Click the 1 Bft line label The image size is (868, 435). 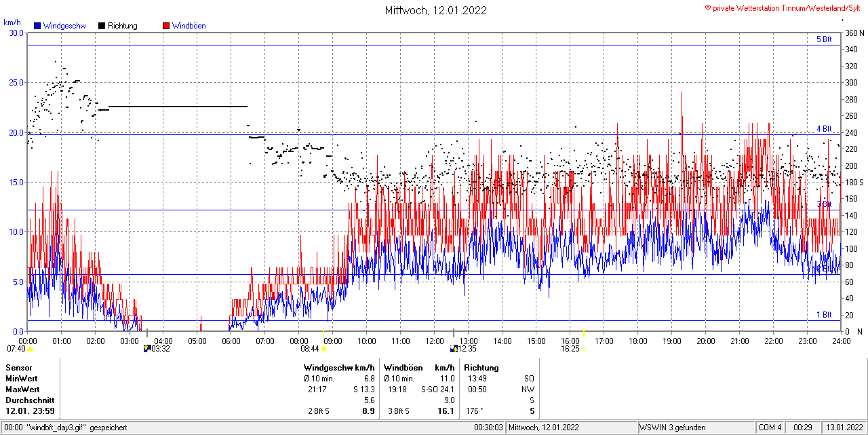[x=823, y=315]
